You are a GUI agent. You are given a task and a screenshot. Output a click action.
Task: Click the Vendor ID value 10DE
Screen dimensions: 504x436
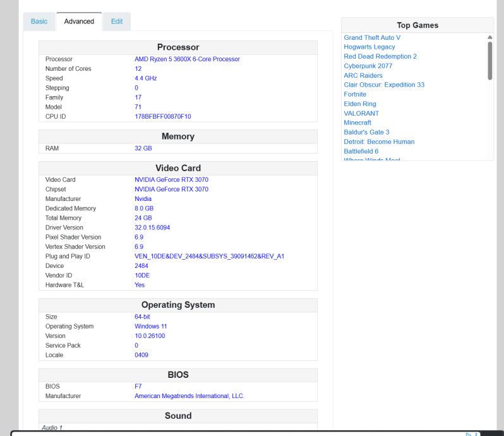[142, 276]
